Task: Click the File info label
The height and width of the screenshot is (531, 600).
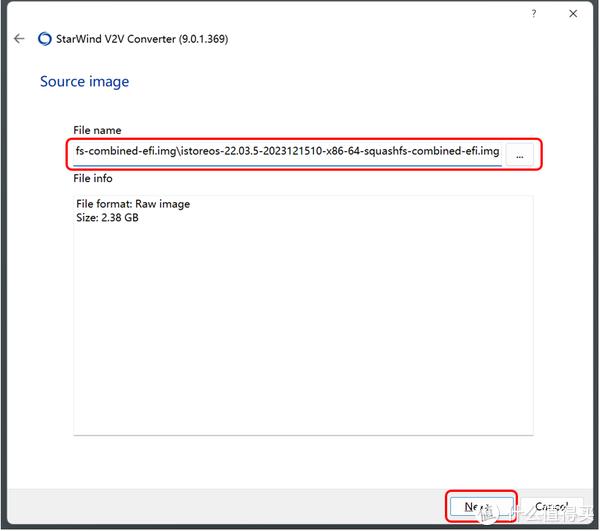Action: coord(93,178)
